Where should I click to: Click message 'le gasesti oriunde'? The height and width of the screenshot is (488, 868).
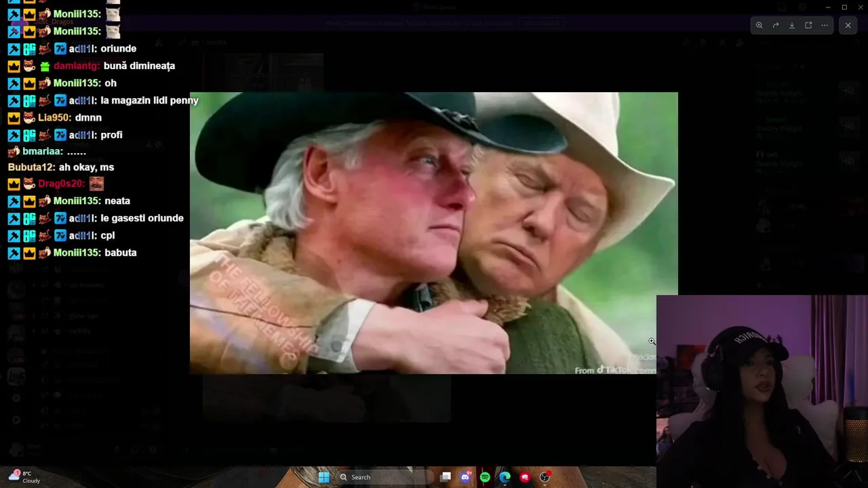point(142,218)
